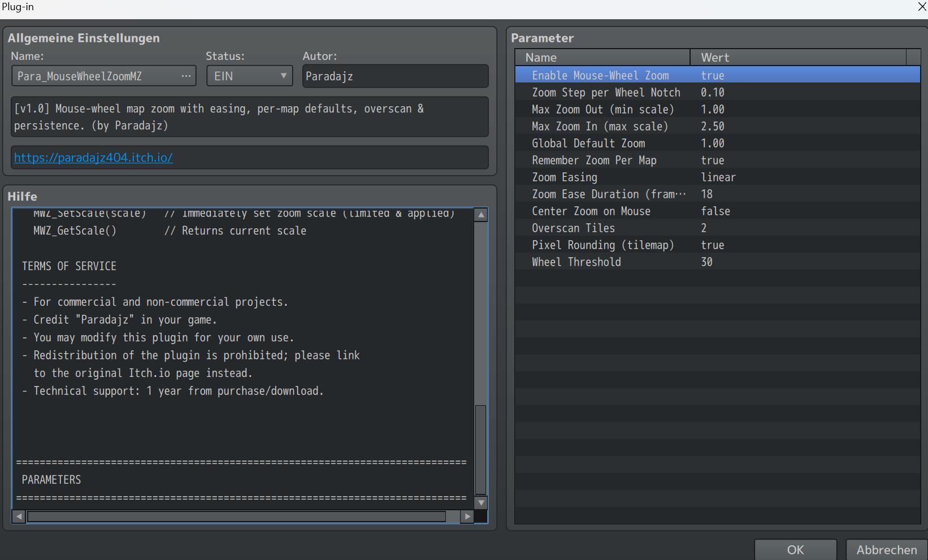Click true value for Remember Zoom Per Map
Image resolution: width=928 pixels, height=560 pixels.
coord(712,160)
